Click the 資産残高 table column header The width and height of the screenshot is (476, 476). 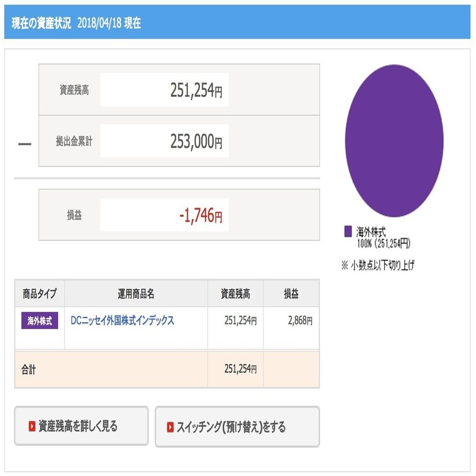236,293
